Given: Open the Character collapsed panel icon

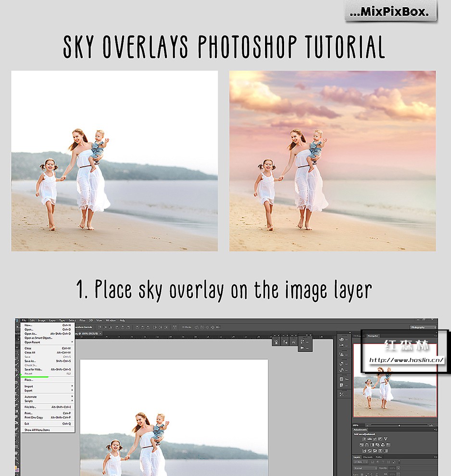Looking at the screenshot, I should (294, 342).
